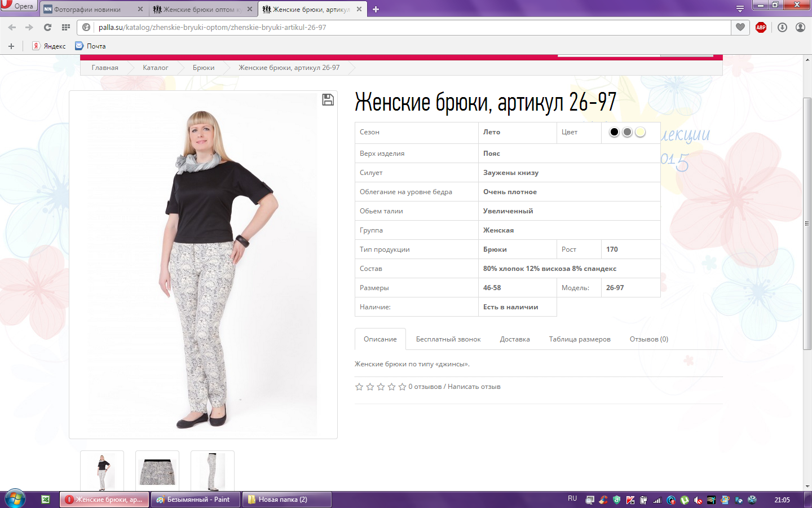Click the muted volume tray icon
The width and height of the screenshot is (812, 508).
[x=698, y=500]
